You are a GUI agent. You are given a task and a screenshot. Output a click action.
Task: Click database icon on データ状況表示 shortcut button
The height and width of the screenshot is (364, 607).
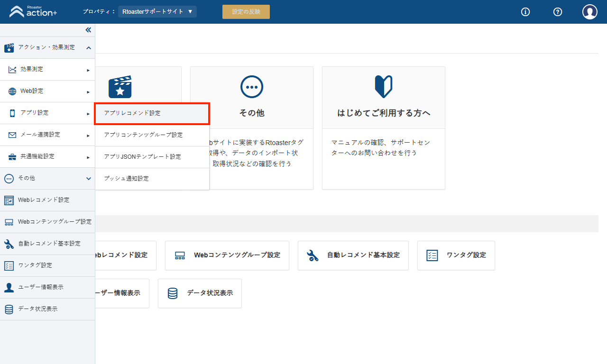[173, 293]
